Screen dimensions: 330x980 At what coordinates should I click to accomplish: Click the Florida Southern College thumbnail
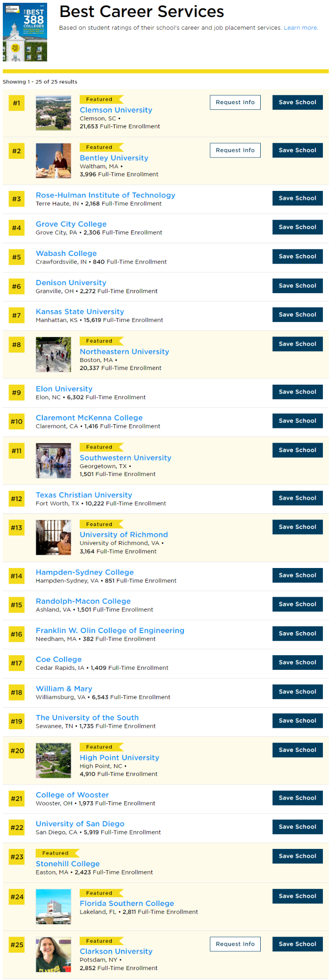[x=53, y=906]
